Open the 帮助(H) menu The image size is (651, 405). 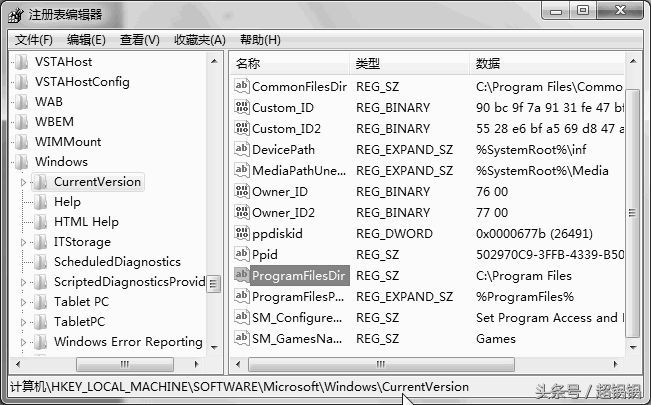[x=260, y=40]
